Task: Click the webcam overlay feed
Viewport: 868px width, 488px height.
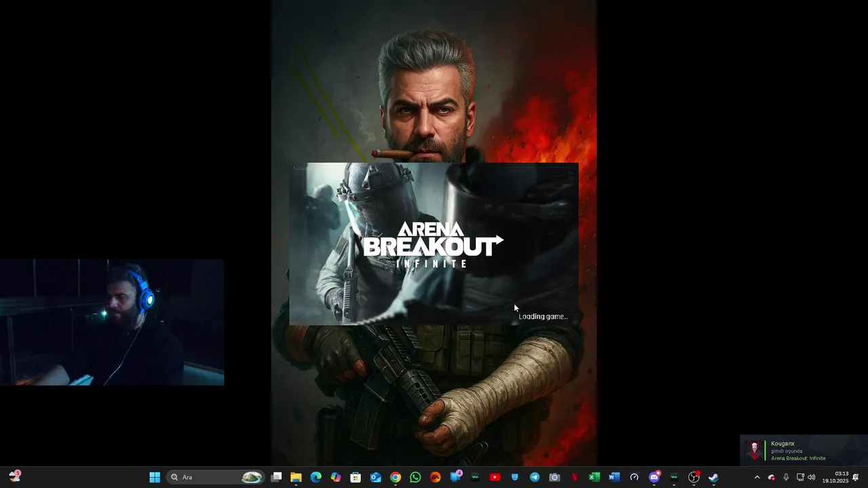Action: (112, 322)
